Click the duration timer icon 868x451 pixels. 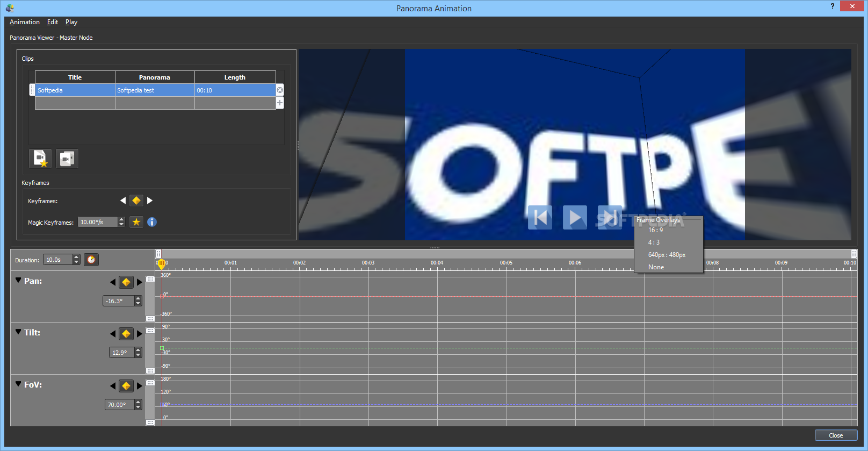click(91, 260)
